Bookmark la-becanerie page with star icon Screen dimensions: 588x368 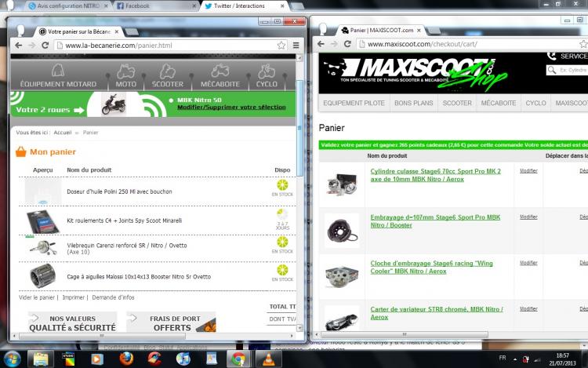pyautogui.click(x=281, y=46)
